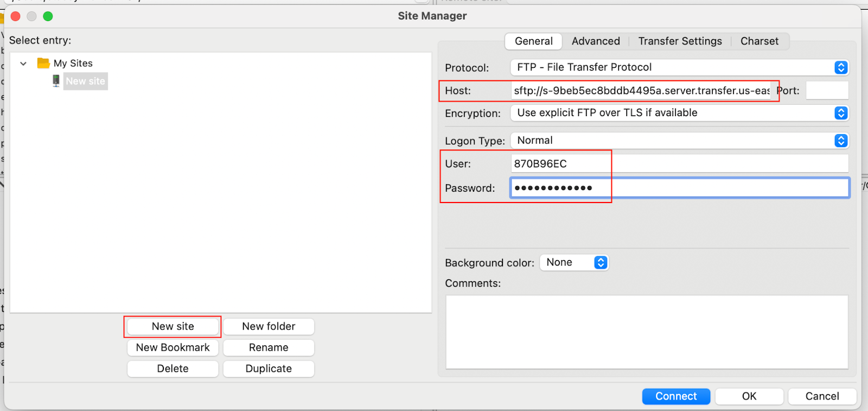Click inside the Host input field
The width and height of the screenshot is (868, 411).
point(640,91)
